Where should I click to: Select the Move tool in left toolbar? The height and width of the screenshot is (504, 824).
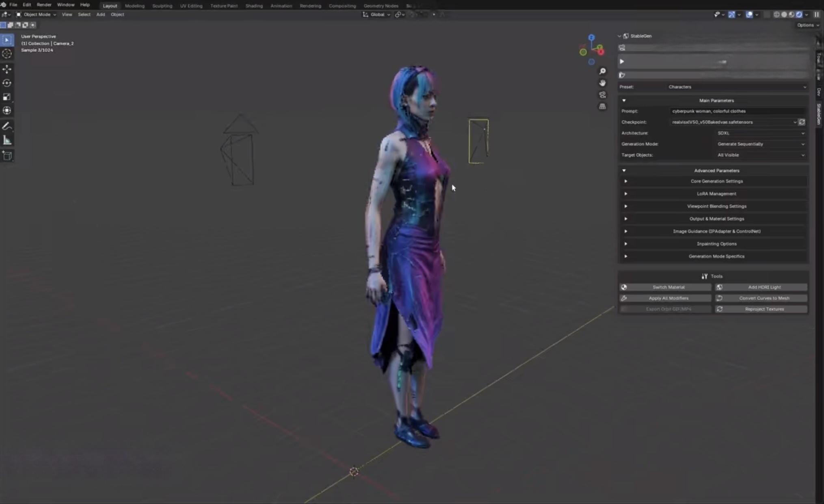[x=7, y=69]
